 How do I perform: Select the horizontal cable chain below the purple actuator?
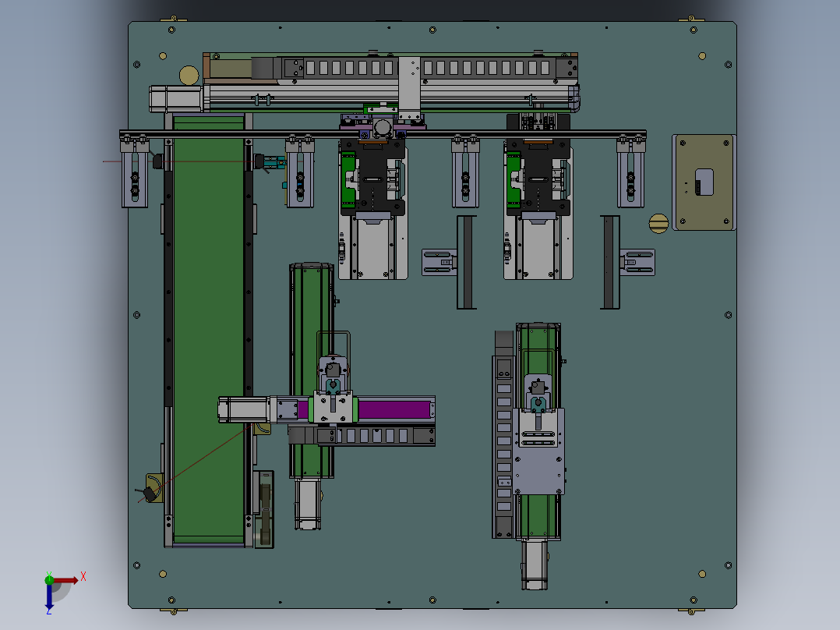(362, 435)
